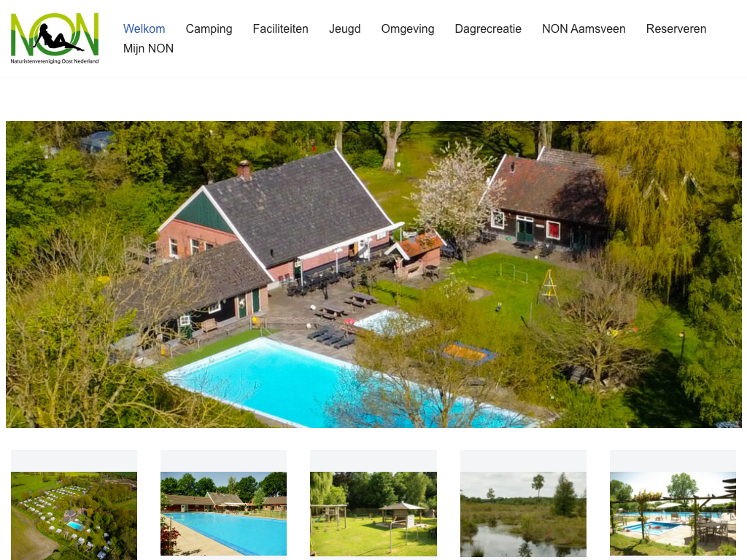Click the gray header above the marsh thumbnail

pos(523,461)
